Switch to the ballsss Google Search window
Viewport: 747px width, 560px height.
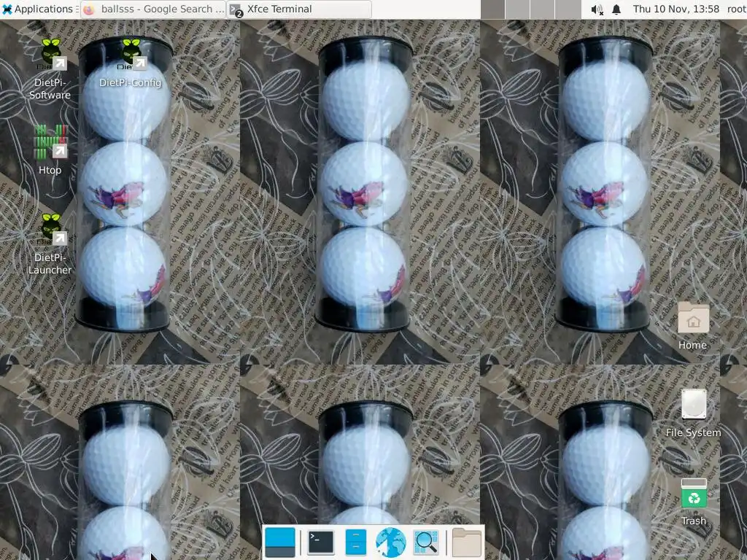point(153,9)
